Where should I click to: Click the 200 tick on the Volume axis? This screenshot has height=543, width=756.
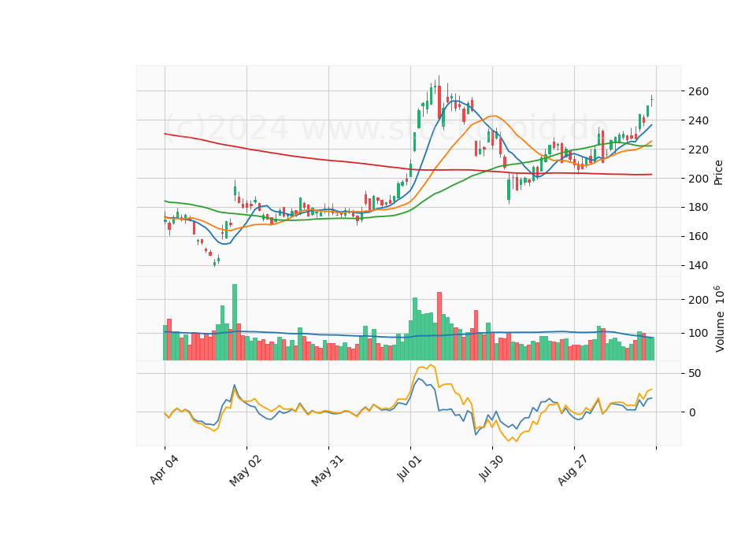pos(699,300)
